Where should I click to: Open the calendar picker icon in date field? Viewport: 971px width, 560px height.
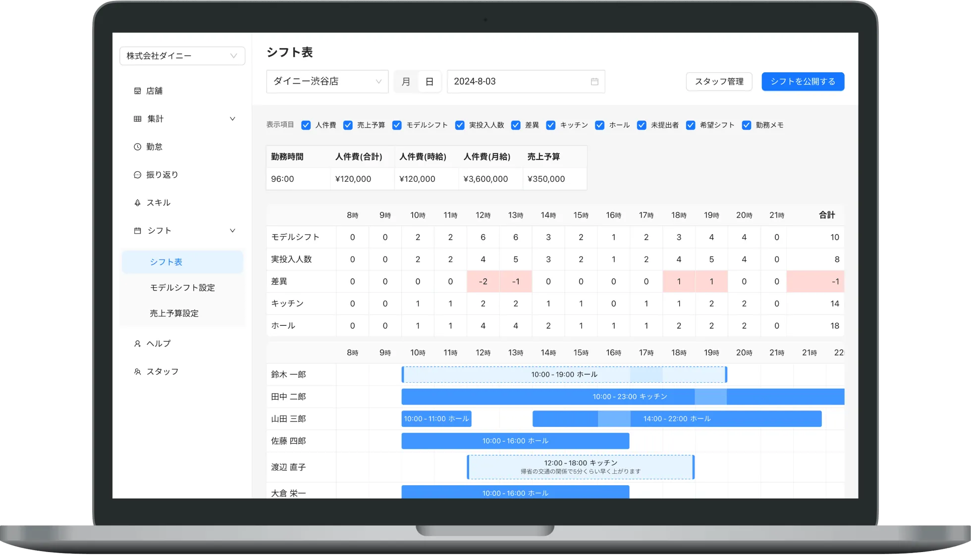[594, 82]
